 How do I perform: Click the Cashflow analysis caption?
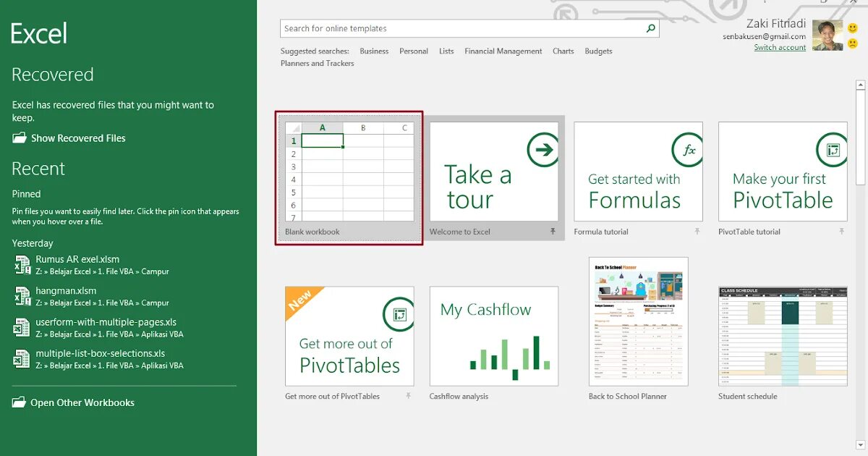[x=459, y=397]
